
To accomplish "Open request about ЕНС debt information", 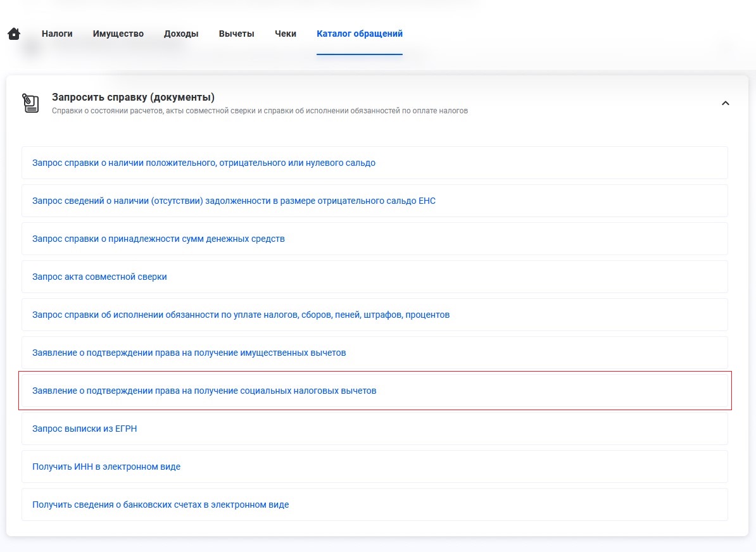I will (234, 201).
